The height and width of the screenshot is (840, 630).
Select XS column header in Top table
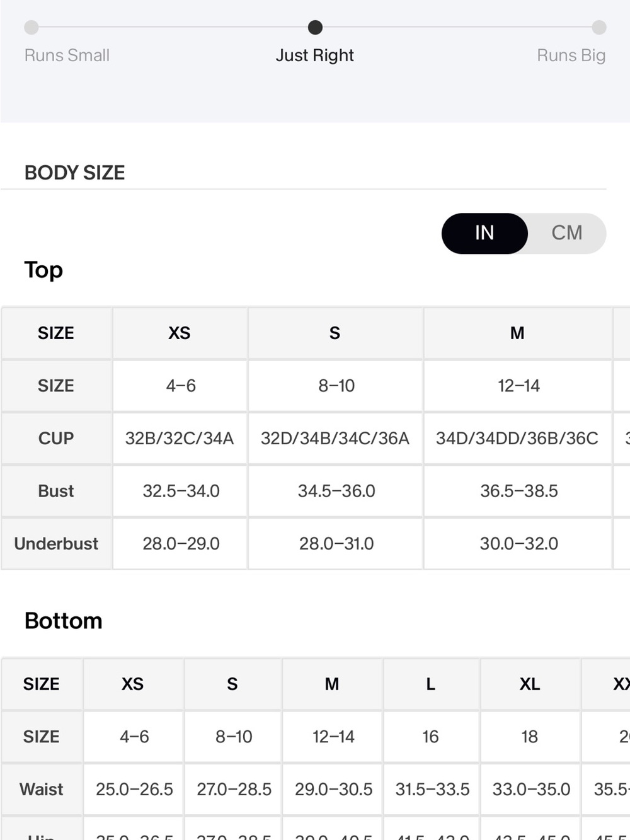coord(180,333)
